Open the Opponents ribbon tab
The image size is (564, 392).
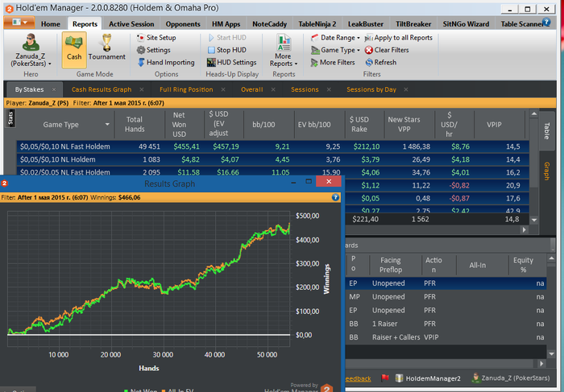point(183,24)
